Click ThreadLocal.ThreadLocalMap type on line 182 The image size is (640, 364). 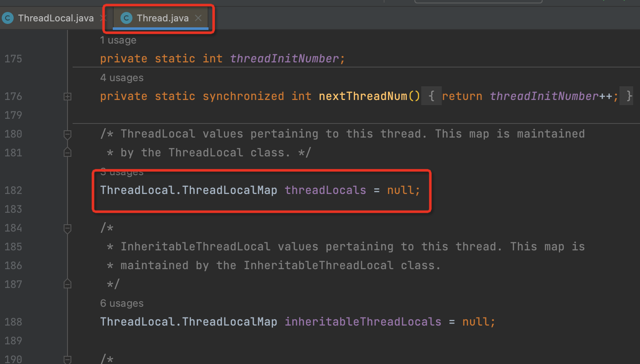(x=189, y=190)
